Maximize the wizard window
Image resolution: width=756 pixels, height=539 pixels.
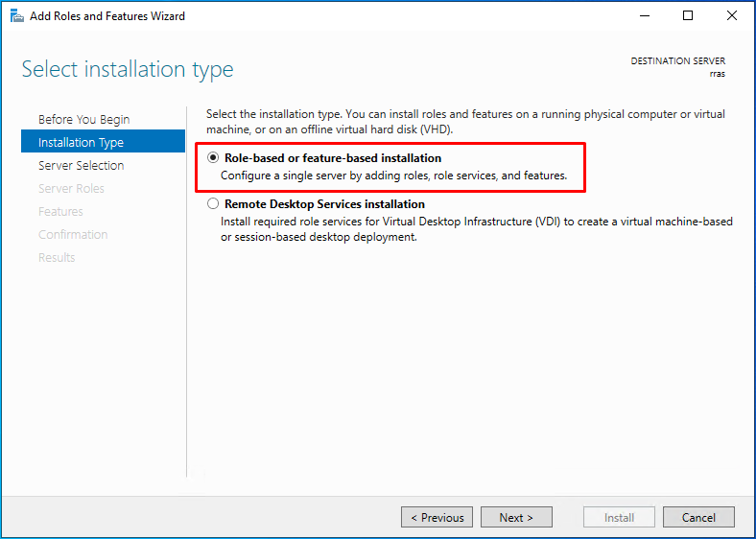(688, 16)
